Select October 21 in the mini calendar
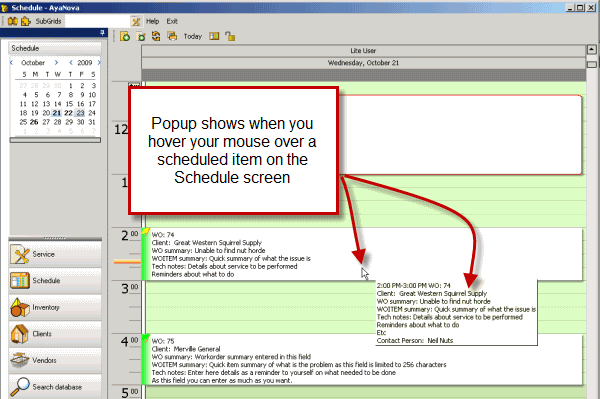The width and height of the screenshot is (600, 399). (x=57, y=113)
